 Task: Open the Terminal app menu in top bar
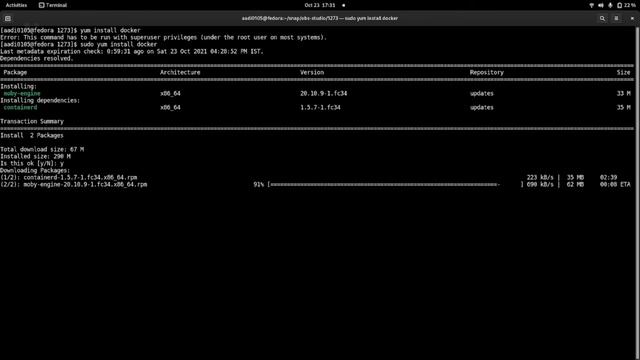tap(53, 5)
